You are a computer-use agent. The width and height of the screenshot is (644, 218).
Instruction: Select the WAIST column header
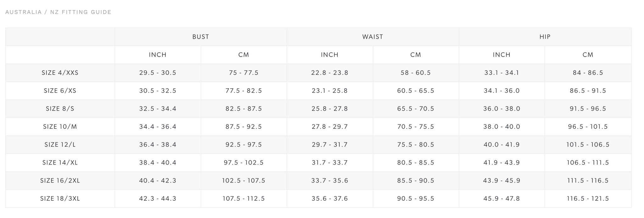pos(373,37)
